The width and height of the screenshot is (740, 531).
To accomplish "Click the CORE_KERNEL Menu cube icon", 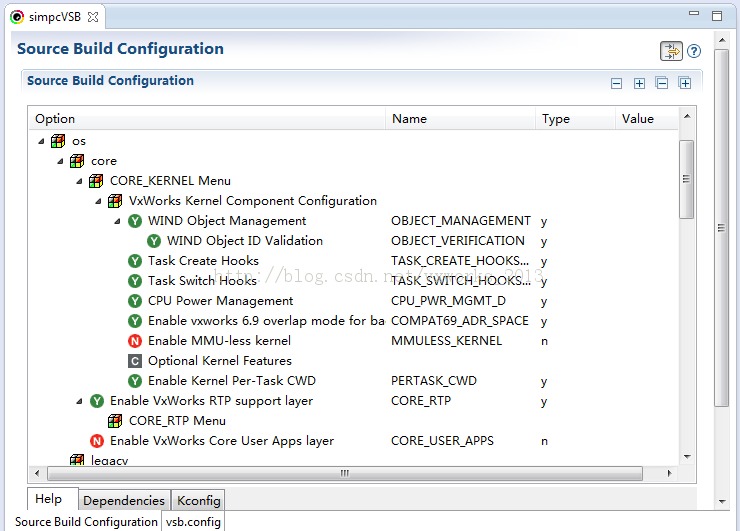I will [96, 181].
